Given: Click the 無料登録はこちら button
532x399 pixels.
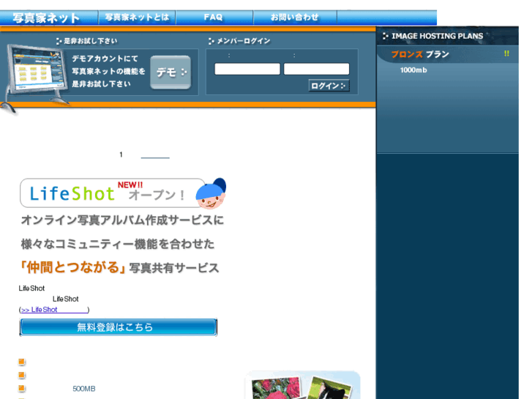Looking at the screenshot, I should coord(118,327).
